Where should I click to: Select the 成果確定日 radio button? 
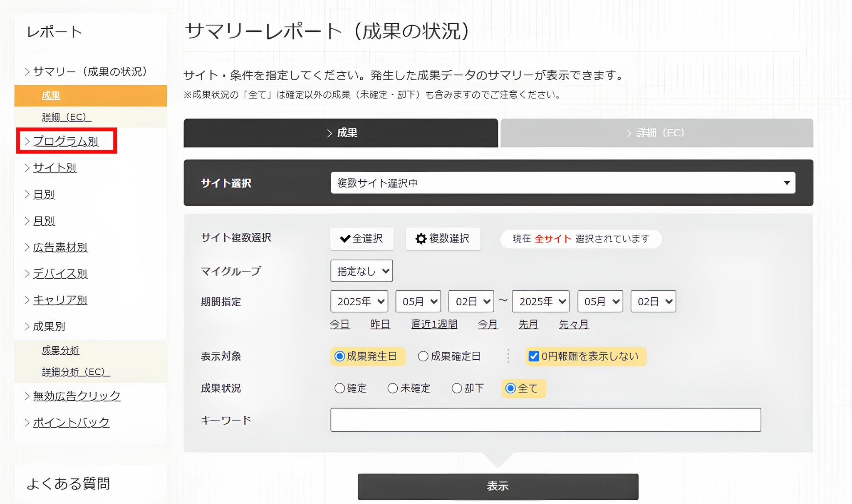(x=423, y=356)
